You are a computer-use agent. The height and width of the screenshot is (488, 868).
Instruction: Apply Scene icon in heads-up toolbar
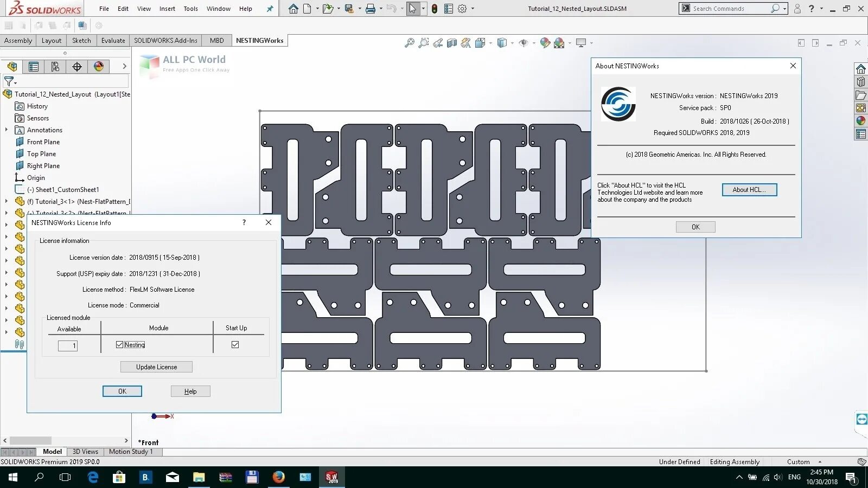pyautogui.click(x=559, y=43)
